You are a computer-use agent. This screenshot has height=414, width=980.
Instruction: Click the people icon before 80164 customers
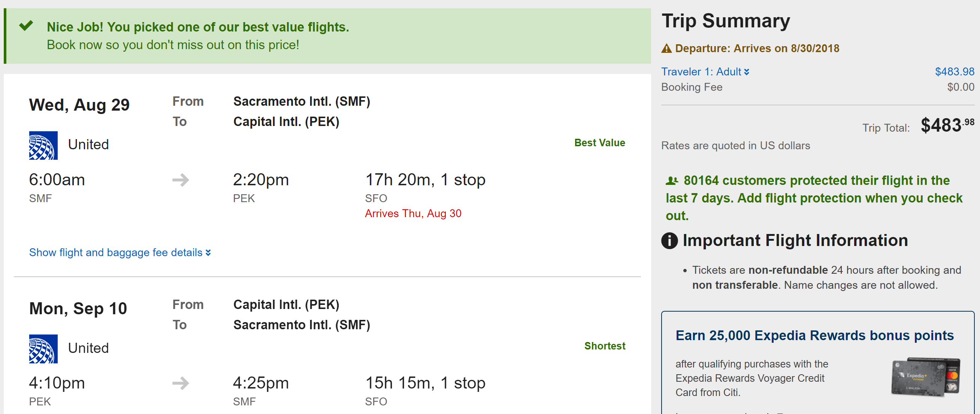click(672, 181)
